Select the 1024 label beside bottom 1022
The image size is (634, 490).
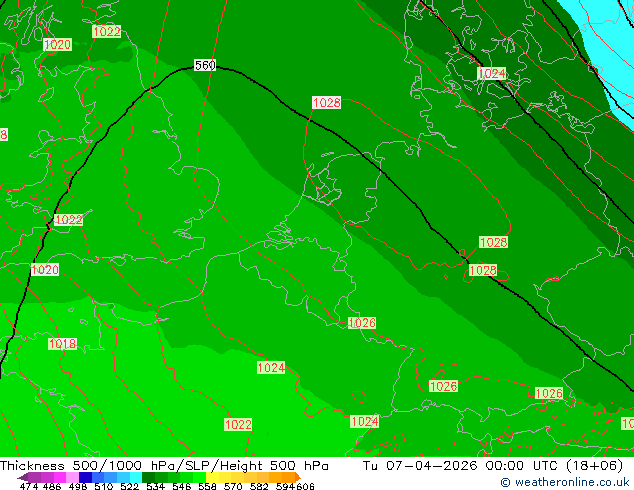(x=365, y=422)
